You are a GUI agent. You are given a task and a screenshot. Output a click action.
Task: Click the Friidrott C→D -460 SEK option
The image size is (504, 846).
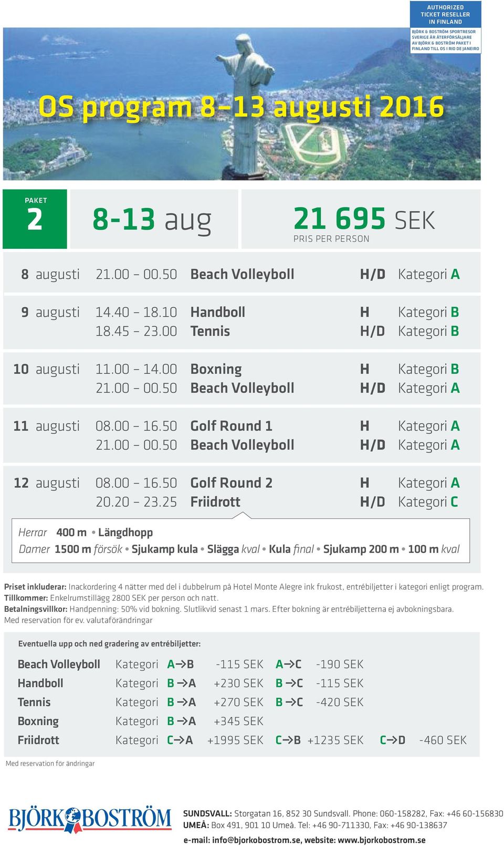click(423, 740)
